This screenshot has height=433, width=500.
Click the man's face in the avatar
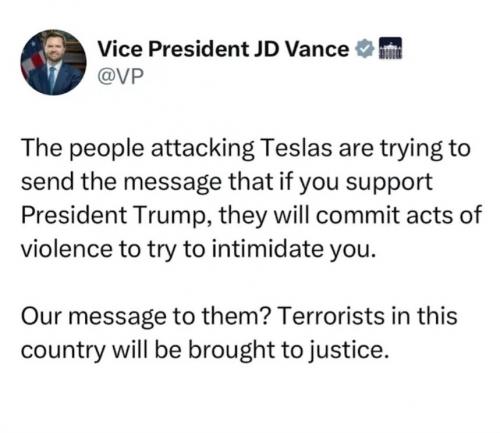(53, 50)
